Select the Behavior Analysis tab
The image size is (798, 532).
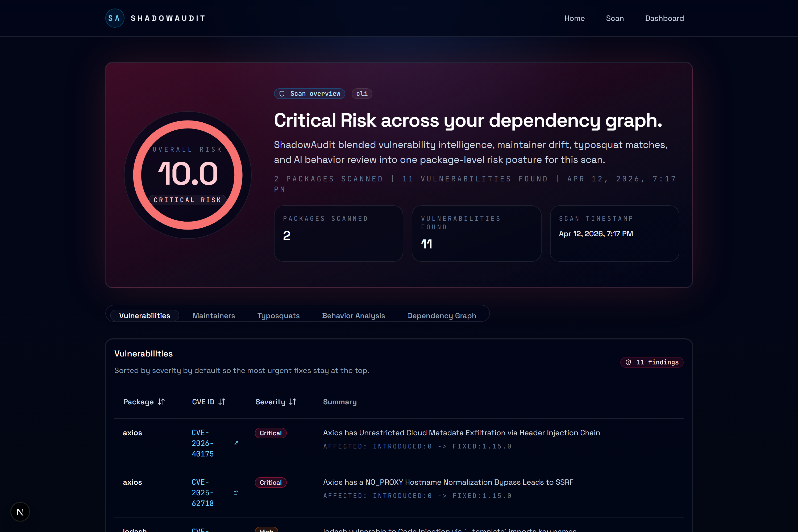pos(353,315)
